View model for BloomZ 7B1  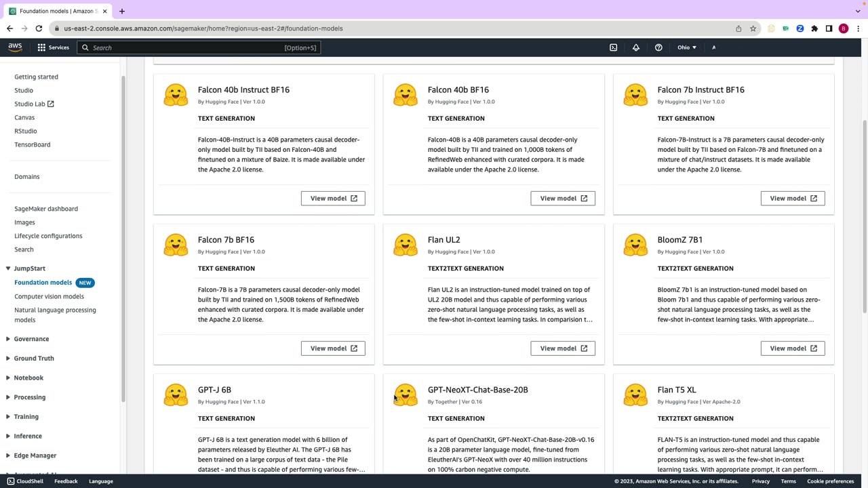[793, 348]
